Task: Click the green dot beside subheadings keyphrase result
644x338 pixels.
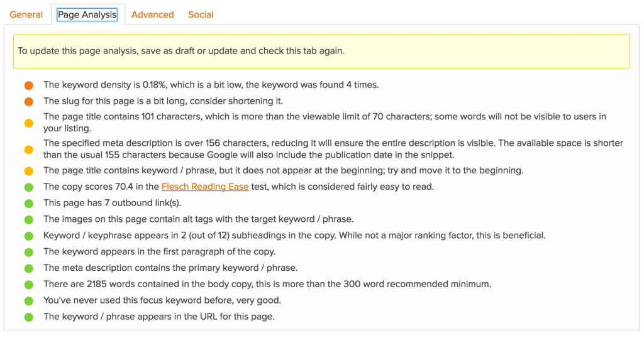Action: (x=29, y=236)
